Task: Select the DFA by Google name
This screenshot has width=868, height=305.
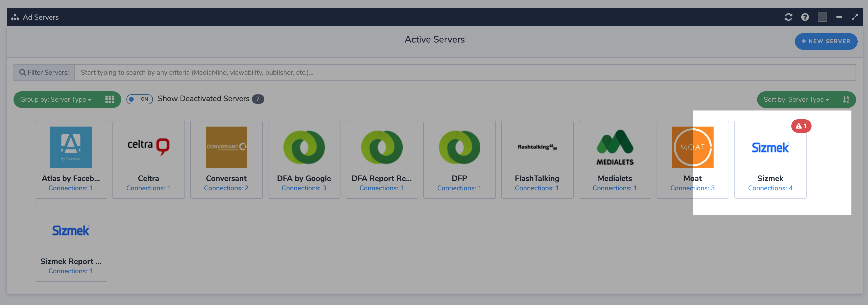Action: pos(304,178)
